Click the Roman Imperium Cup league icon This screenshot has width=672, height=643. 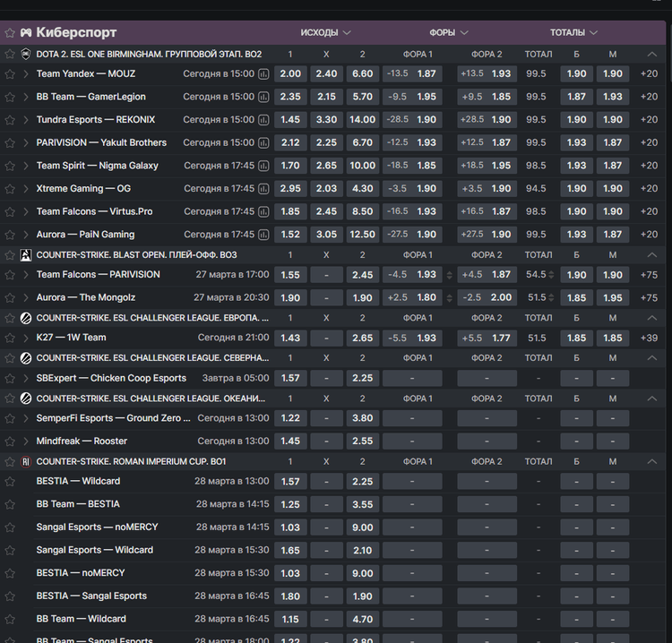coord(26,462)
